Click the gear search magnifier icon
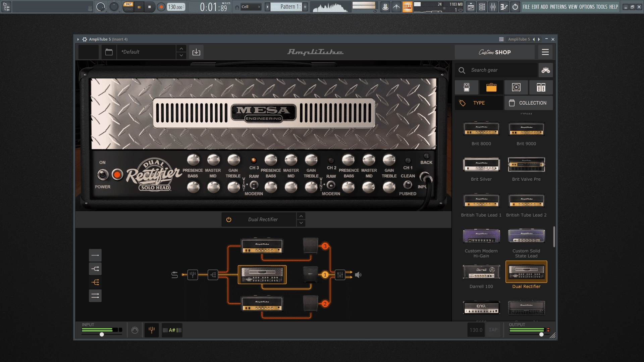This screenshot has height=362, width=644. (x=462, y=70)
